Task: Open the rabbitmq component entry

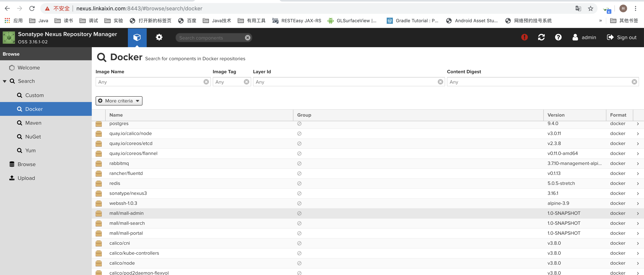Action: (x=119, y=163)
